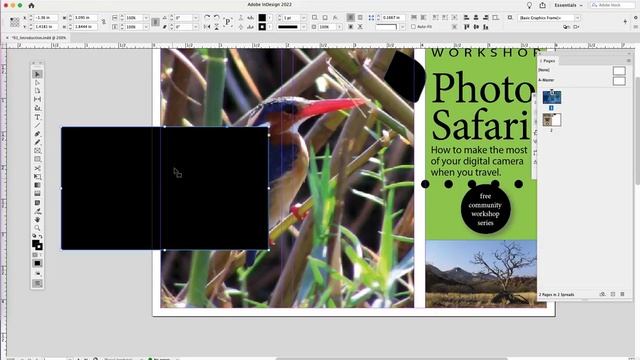Select the Rectangle Frame tool
Screen dimensions: 640x360
(x=37, y=151)
